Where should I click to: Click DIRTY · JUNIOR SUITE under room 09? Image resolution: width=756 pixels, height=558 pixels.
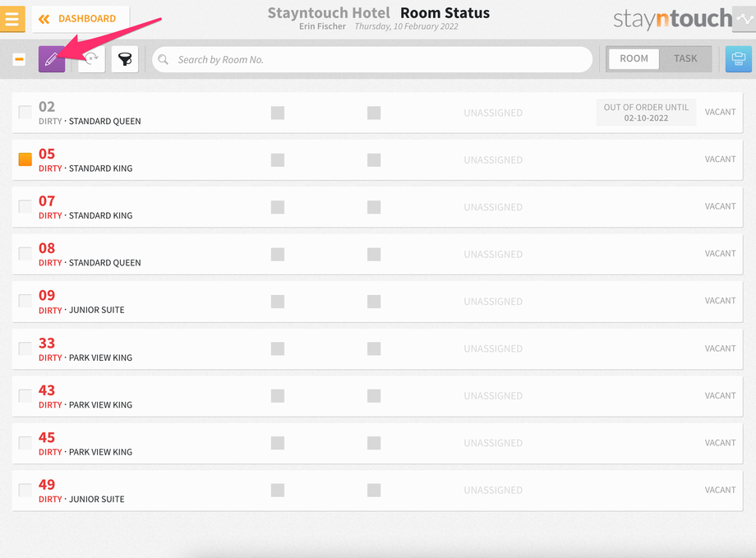(81, 310)
